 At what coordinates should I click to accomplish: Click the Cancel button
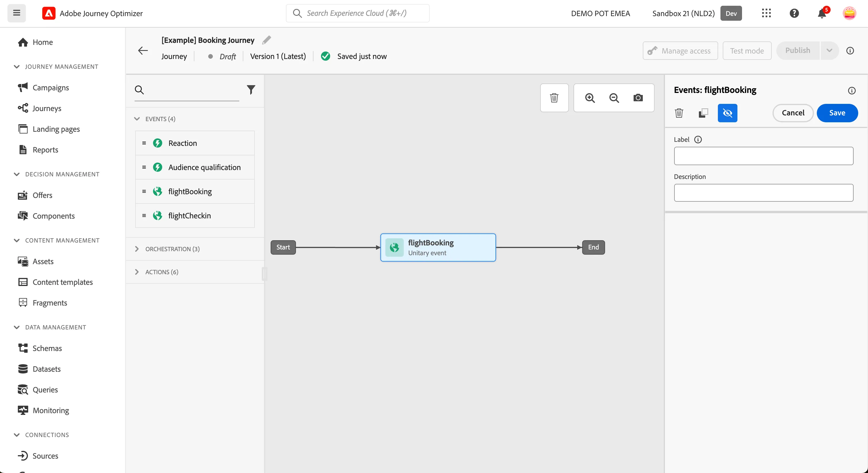tap(793, 113)
